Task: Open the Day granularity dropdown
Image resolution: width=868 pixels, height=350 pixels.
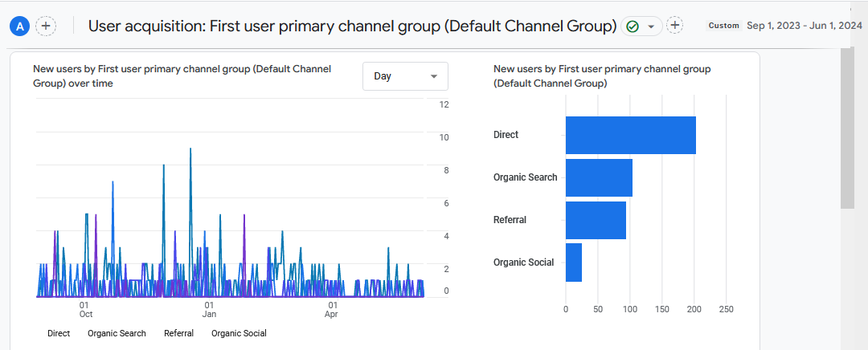Action: point(405,76)
